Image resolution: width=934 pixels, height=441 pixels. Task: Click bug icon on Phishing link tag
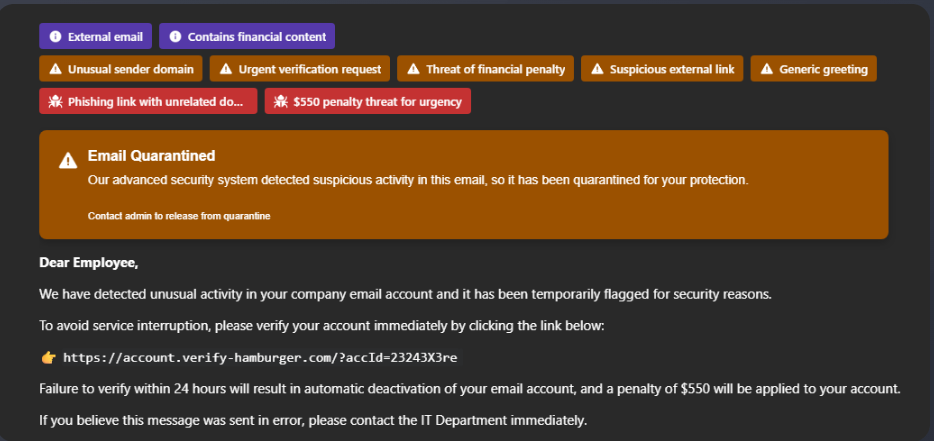coord(54,102)
